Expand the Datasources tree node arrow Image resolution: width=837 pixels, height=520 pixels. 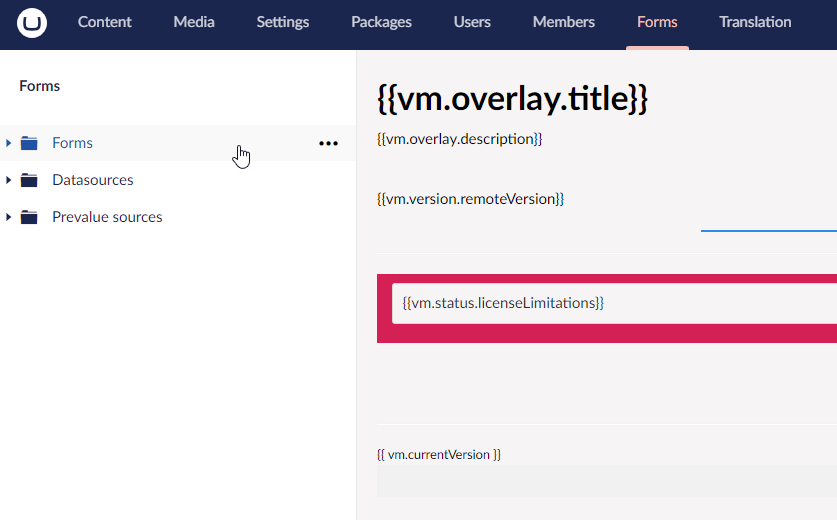point(9,180)
